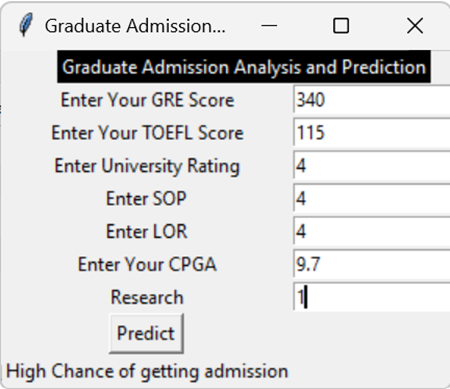The width and height of the screenshot is (450, 389).
Task: Click into the LOR input box
Action: tap(372, 231)
